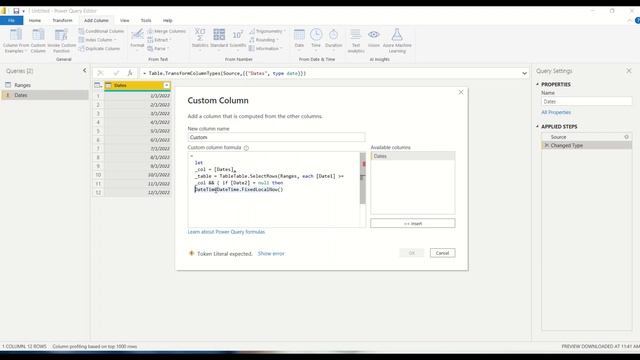
Task: Click Show error link
Action: pos(271,253)
